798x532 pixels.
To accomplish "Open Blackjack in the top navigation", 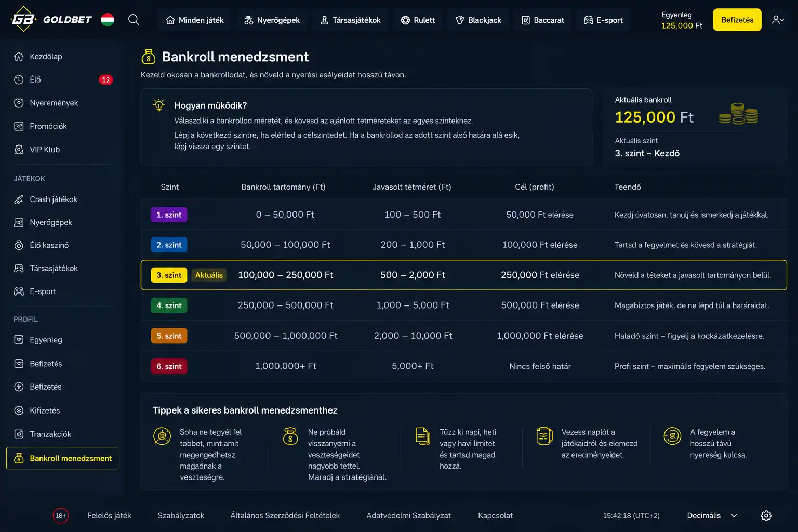I will point(478,20).
